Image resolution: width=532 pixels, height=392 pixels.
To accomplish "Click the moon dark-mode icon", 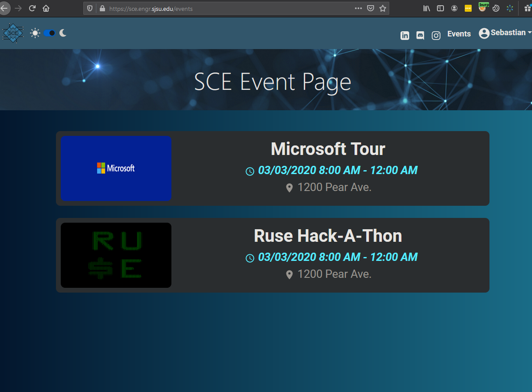I will click(63, 33).
